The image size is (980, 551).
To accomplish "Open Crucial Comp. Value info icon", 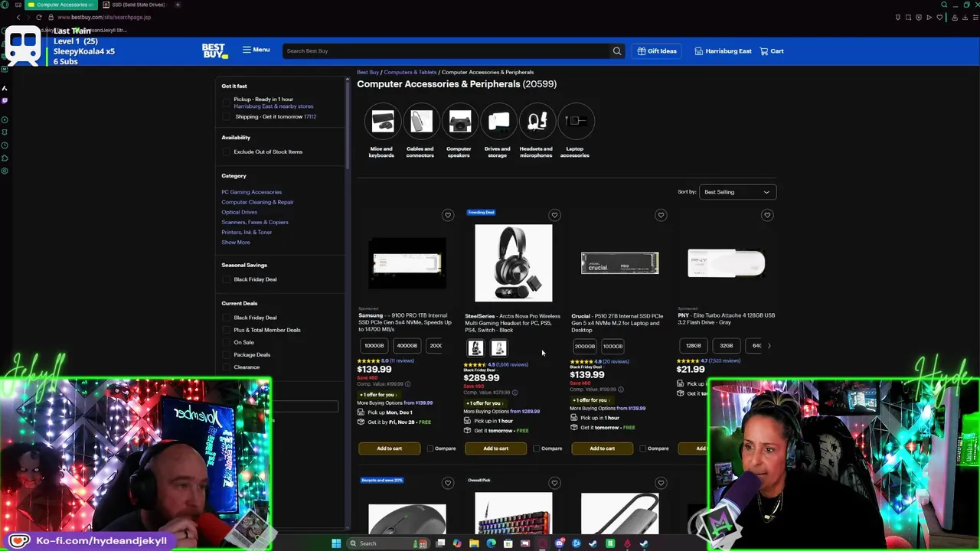I will 620,390.
